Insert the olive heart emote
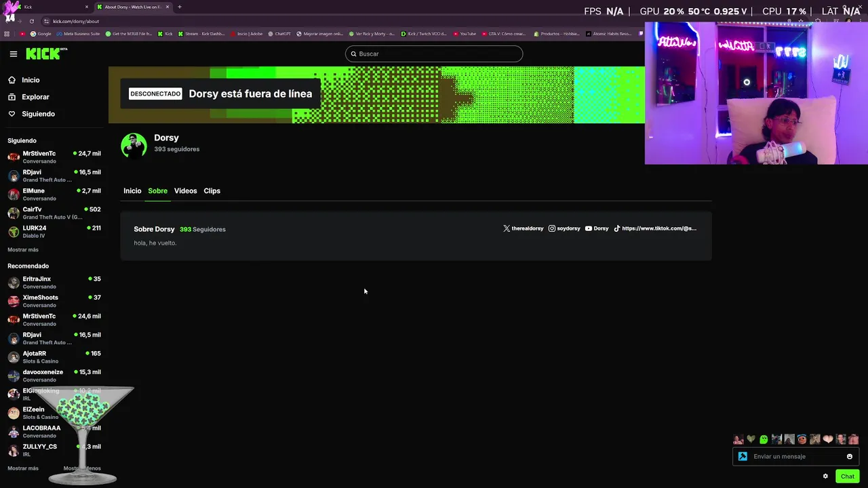This screenshot has width=868, height=488. [751, 439]
